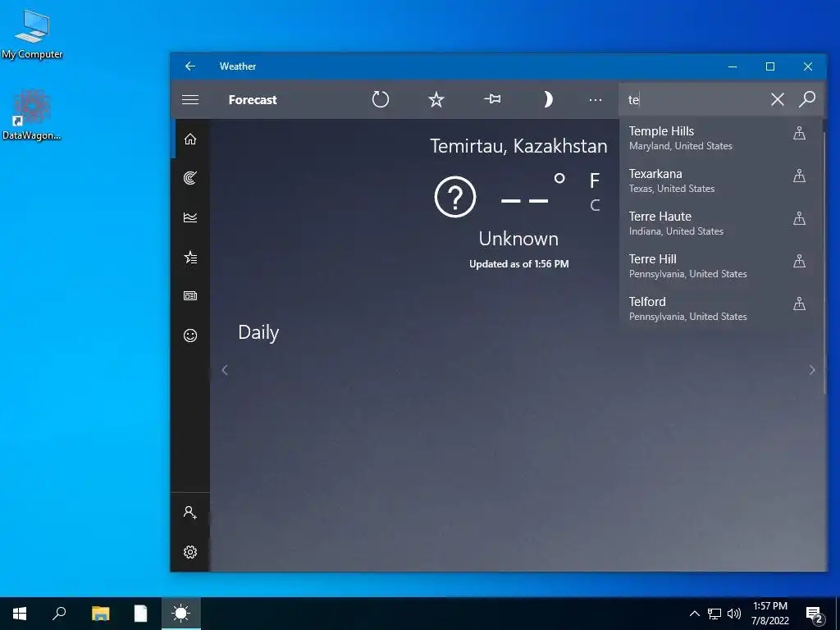840x630 pixels.
Task: Click location icon beside Terre Haute
Action: pyautogui.click(x=799, y=218)
